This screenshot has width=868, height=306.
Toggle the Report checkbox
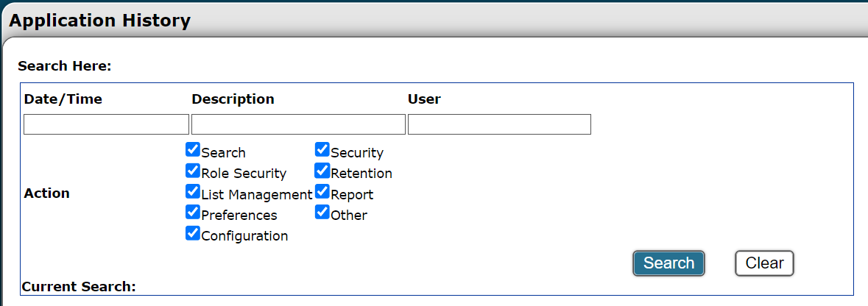click(x=322, y=192)
